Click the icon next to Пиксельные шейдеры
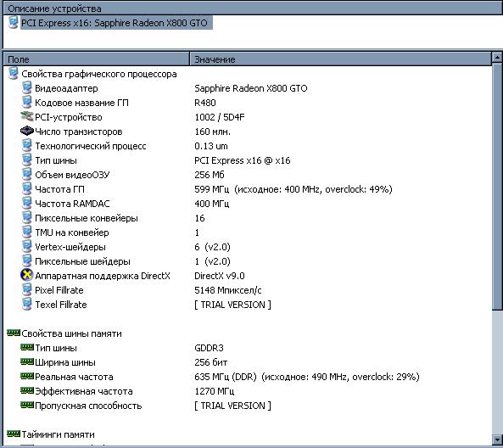Screen dimensions: 503x448 [x=26, y=261]
